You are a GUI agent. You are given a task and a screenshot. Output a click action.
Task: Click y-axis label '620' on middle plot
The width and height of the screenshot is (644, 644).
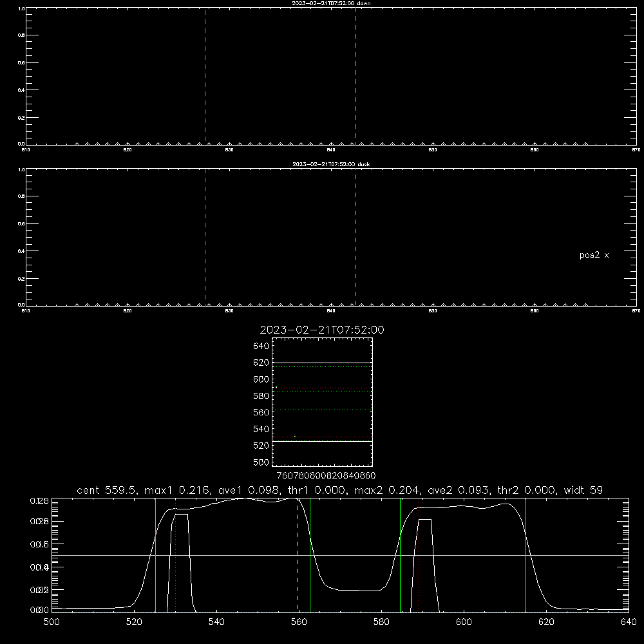261,363
